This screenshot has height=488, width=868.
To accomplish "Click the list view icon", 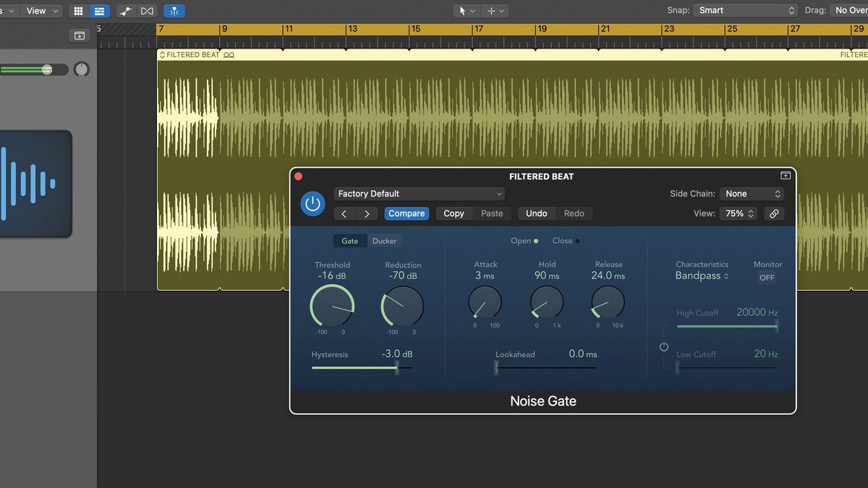I will (99, 11).
